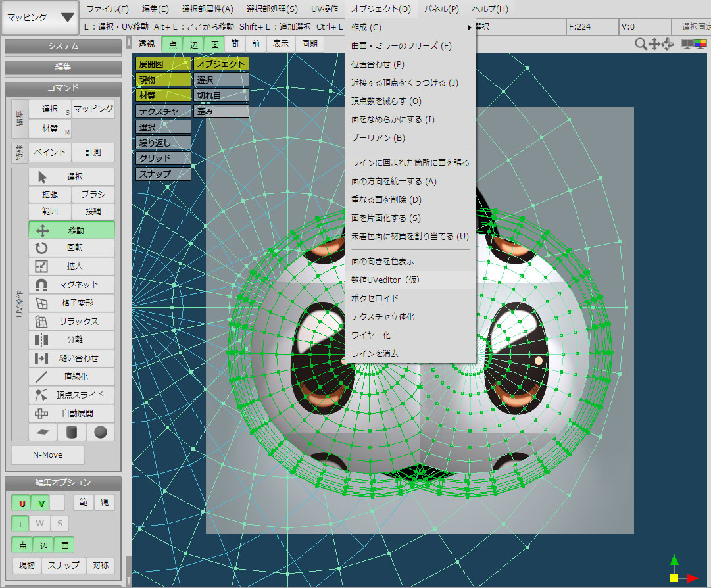Click the red X axis arrow gizmo
This screenshot has width=711, height=588.
point(691,578)
